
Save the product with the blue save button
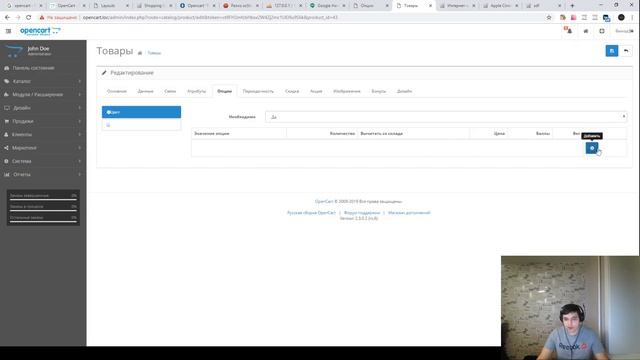(611, 51)
